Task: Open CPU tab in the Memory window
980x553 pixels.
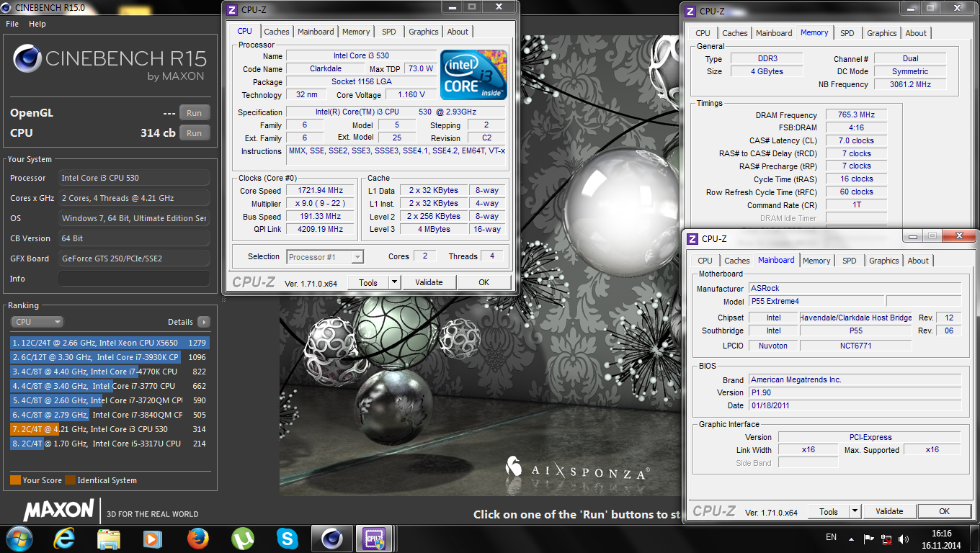Action: click(703, 33)
